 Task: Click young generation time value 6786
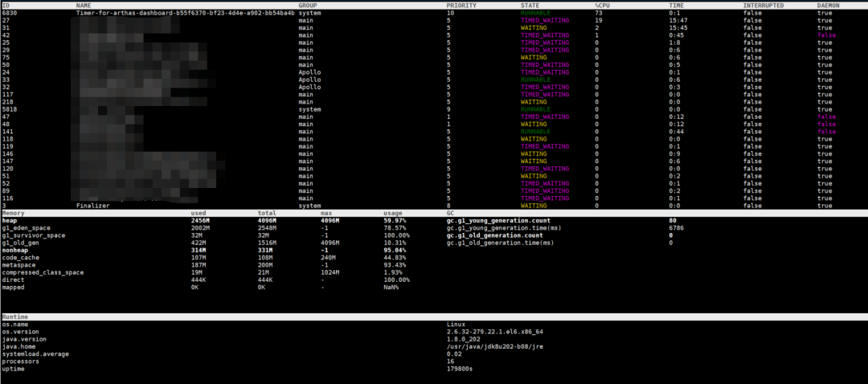676,228
